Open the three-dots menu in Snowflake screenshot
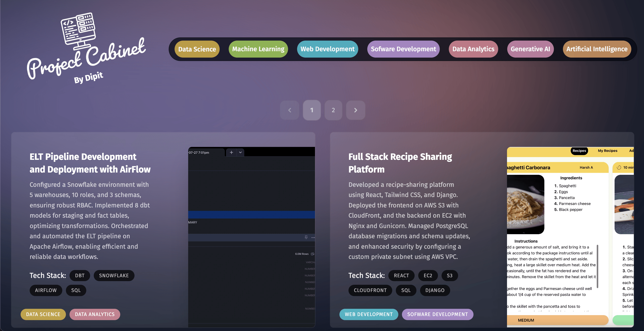 coord(313,237)
